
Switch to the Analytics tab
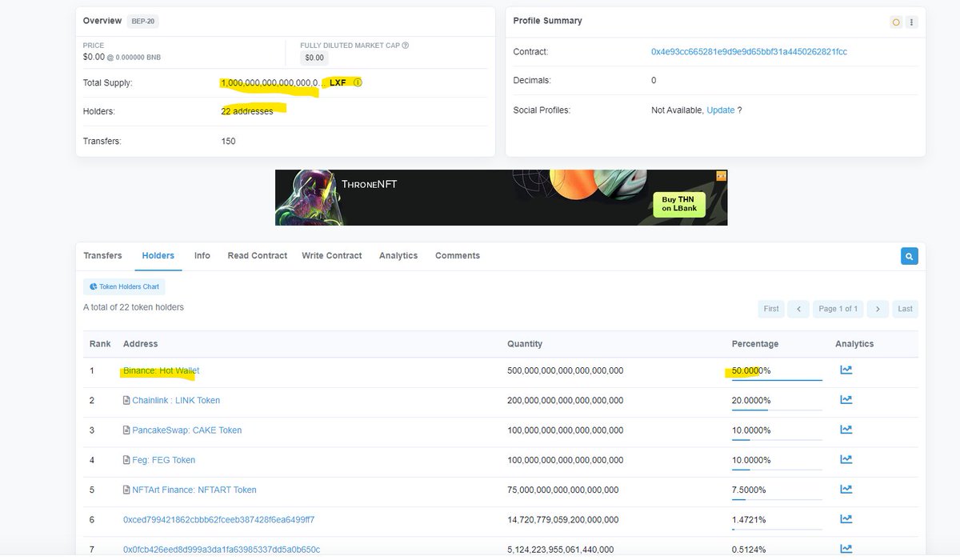[398, 255]
